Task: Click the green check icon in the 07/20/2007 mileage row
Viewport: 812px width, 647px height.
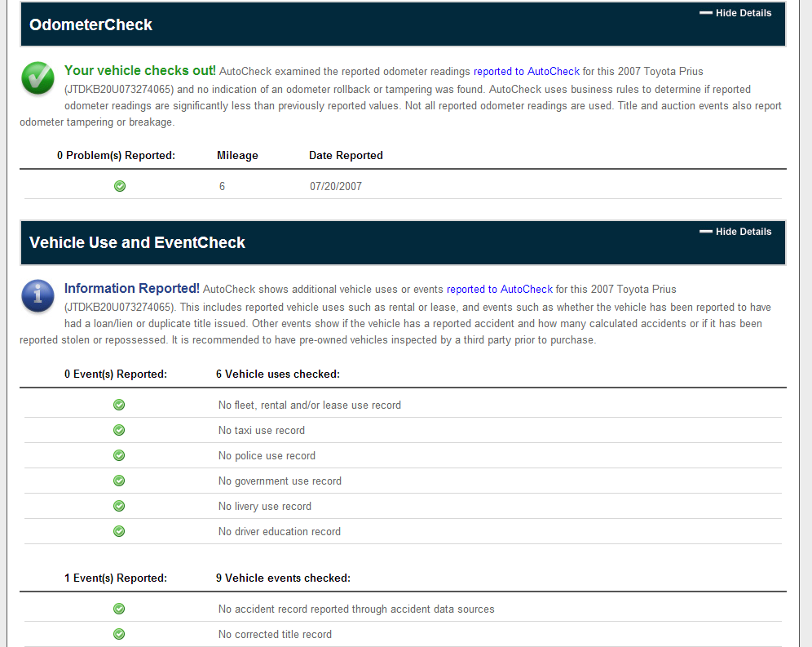Action: tap(120, 186)
